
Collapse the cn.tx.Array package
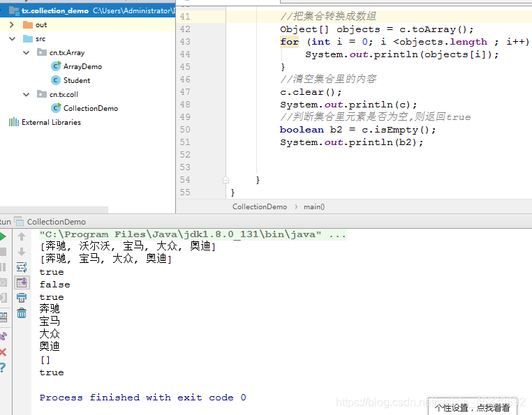pos(26,52)
